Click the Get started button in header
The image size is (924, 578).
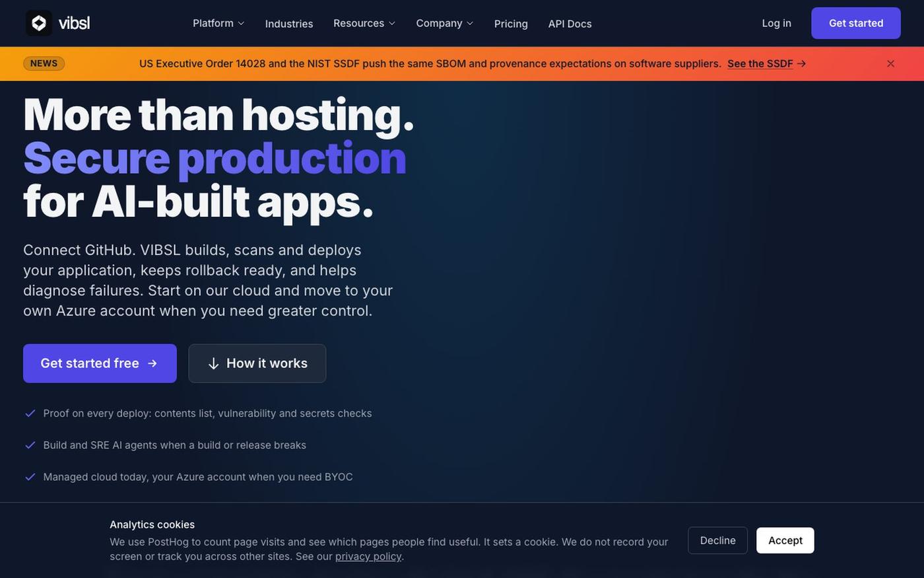pyautogui.click(x=856, y=23)
